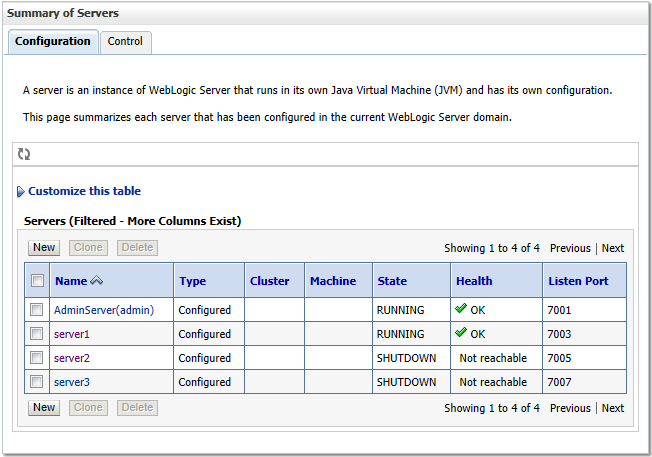Click RUNNING state in server1 row

point(400,334)
